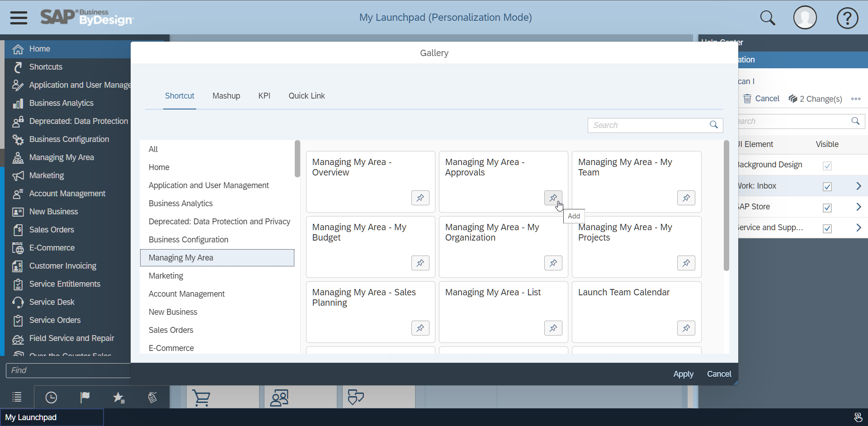Pin Managing My Area - My Team
The width and height of the screenshot is (868, 426).
[686, 198]
